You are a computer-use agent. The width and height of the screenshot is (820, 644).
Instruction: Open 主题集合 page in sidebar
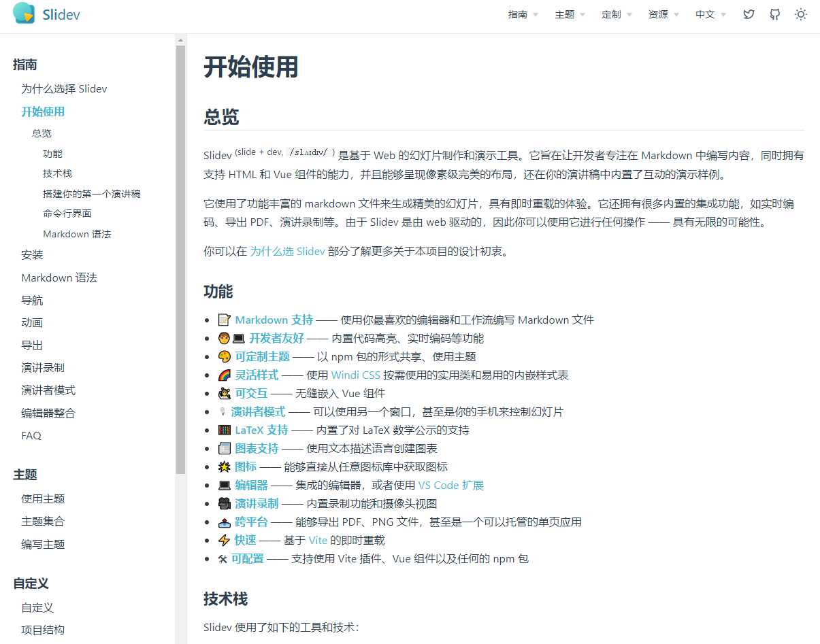pyautogui.click(x=43, y=521)
